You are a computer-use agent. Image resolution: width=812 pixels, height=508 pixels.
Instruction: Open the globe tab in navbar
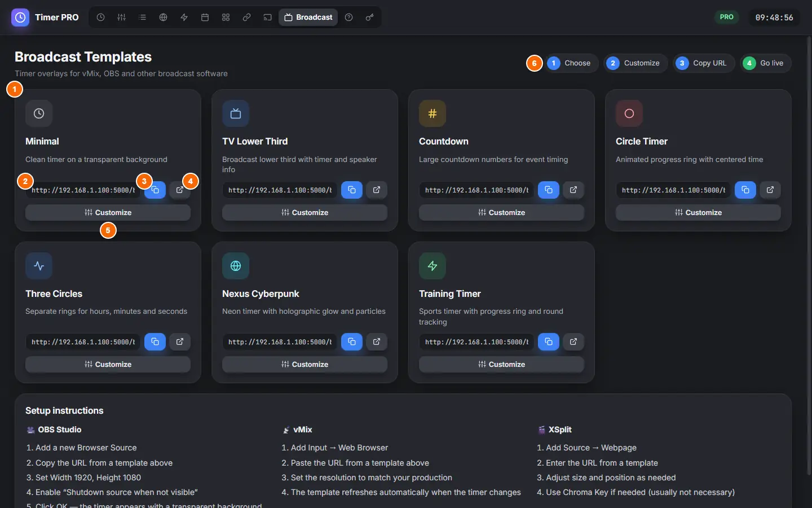(x=163, y=17)
